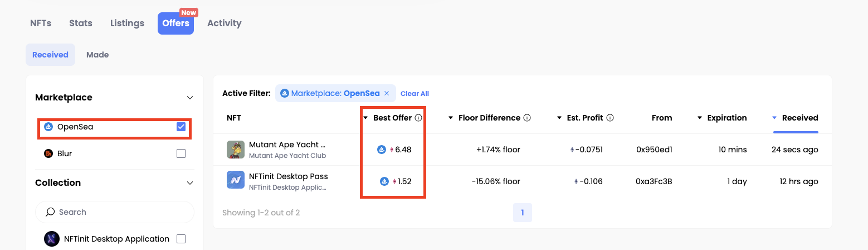Collapse the Collection filter section
868x250 pixels.
(x=190, y=183)
